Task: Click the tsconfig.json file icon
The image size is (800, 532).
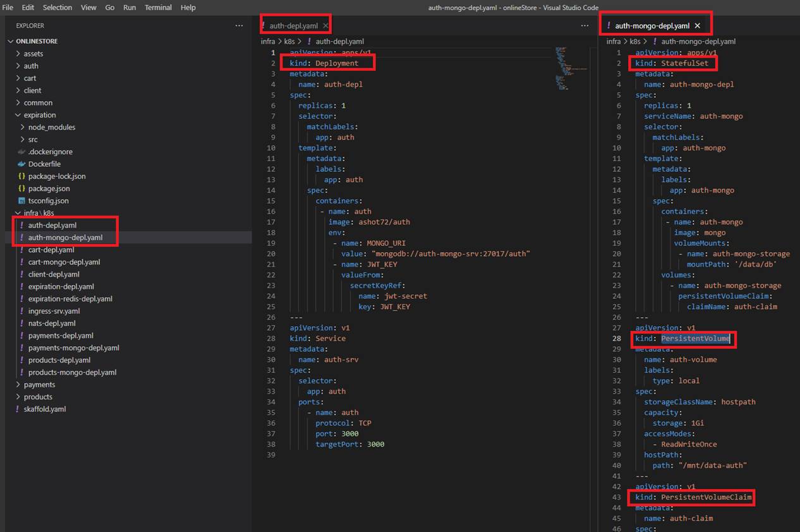Action: point(22,201)
